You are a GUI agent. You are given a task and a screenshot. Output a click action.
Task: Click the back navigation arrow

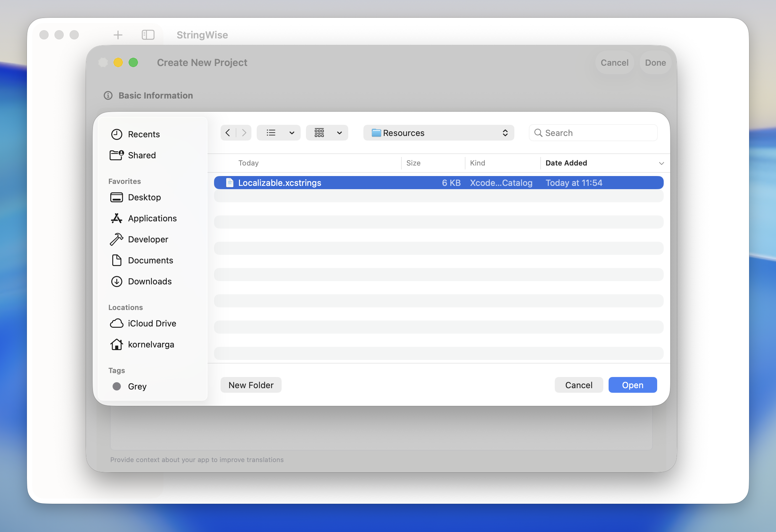pyautogui.click(x=228, y=133)
